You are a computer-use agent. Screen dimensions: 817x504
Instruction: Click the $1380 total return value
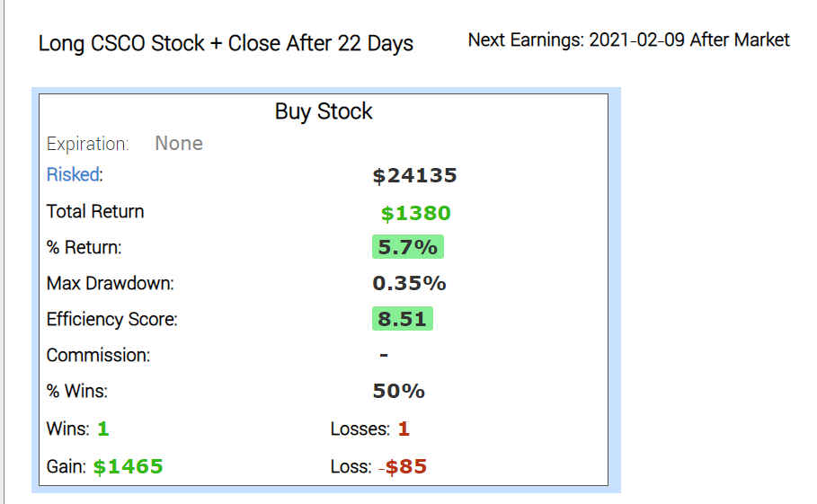tap(415, 214)
